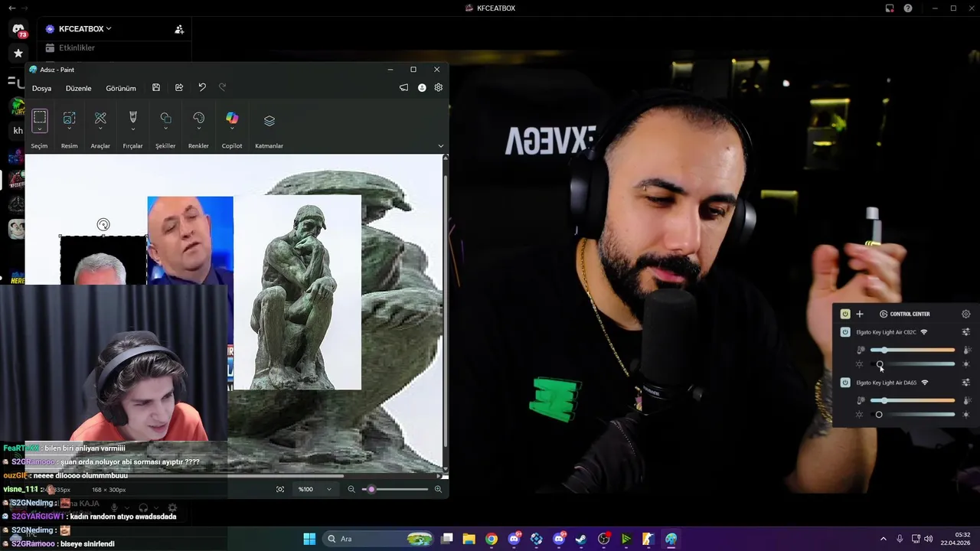The height and width of the screenshot is (551, 980).
Task: Open OBS Studio from the taskbar
Action: click(x=603, y=539)
